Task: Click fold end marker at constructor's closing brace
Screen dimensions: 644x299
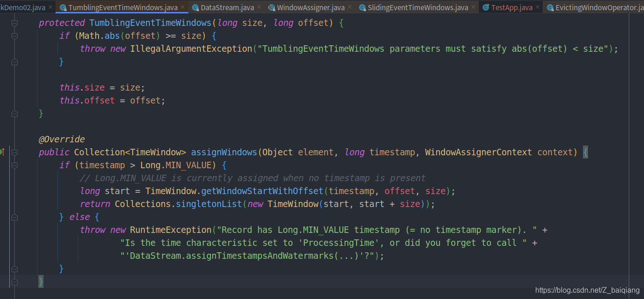Action: tap(14, 113)
